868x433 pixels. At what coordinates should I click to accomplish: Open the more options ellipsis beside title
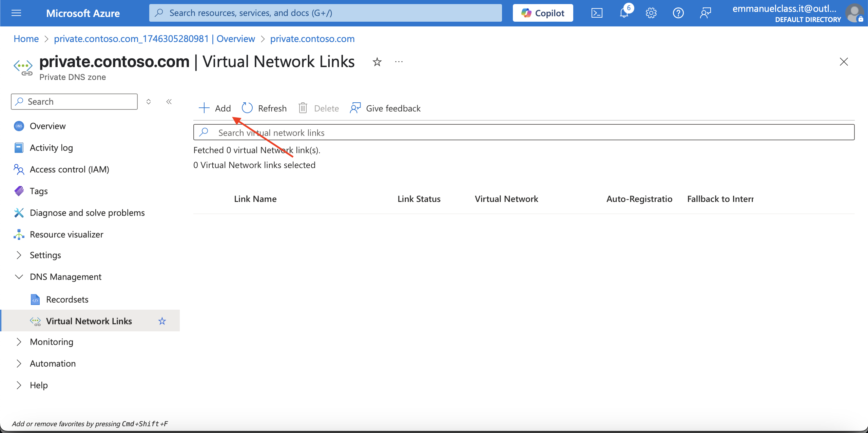point(399,62)
